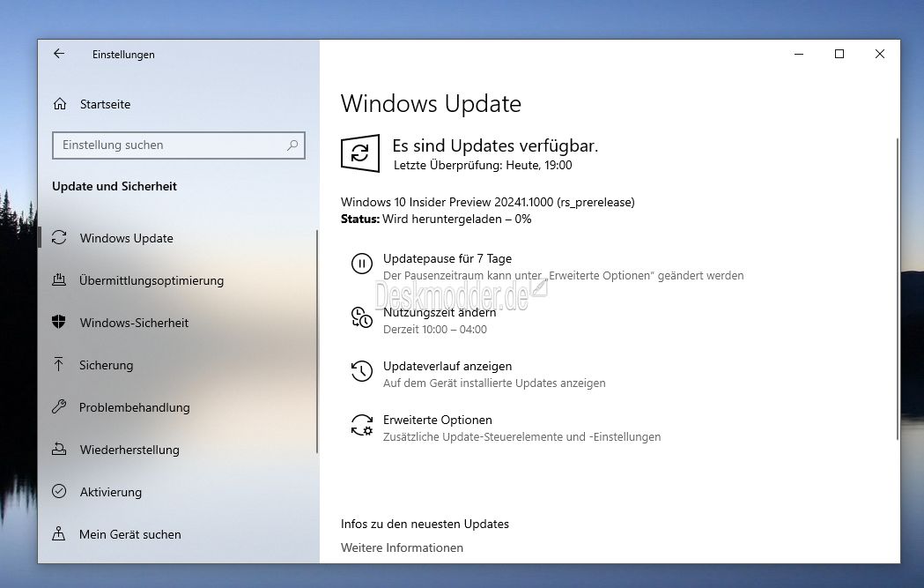
Task: Click the Infos zu den neuesten Updates heading
Action: click(x=425, y=524)
